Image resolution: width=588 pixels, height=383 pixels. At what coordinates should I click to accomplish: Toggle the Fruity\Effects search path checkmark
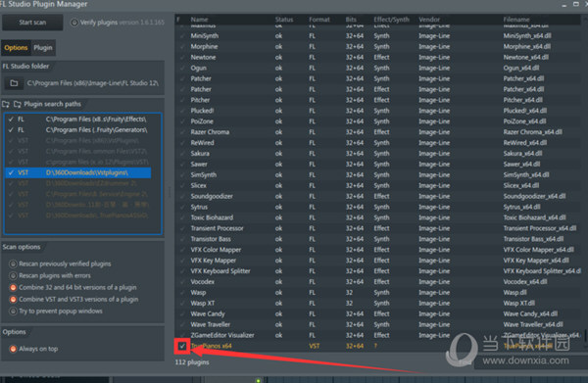pos(11,120)
